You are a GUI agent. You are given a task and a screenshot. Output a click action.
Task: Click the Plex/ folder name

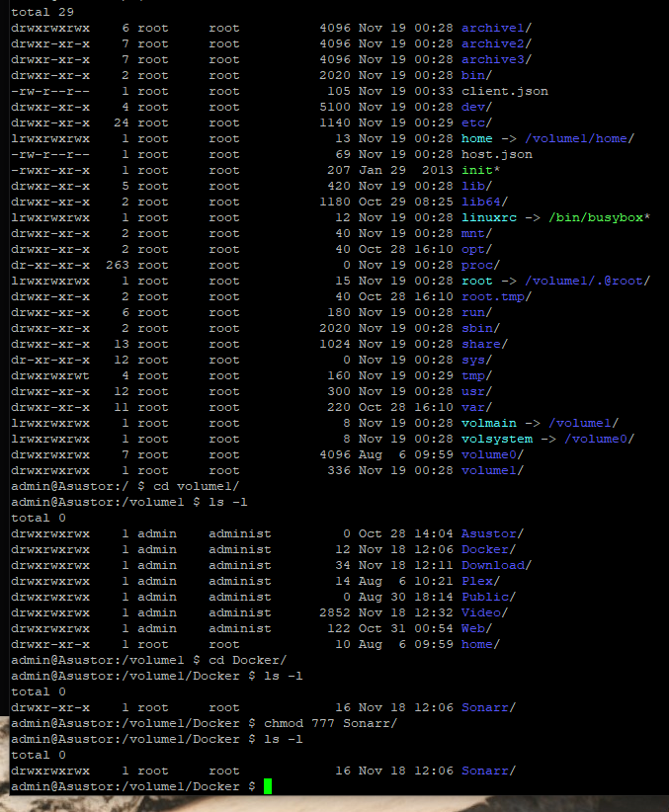pos(480,581)
